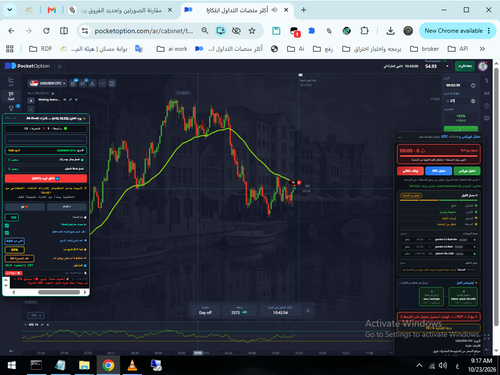Open the USD/IDR OTC asset selector dropdown
Viewport: 500px width, 375px height.
[x=47, y=83]
